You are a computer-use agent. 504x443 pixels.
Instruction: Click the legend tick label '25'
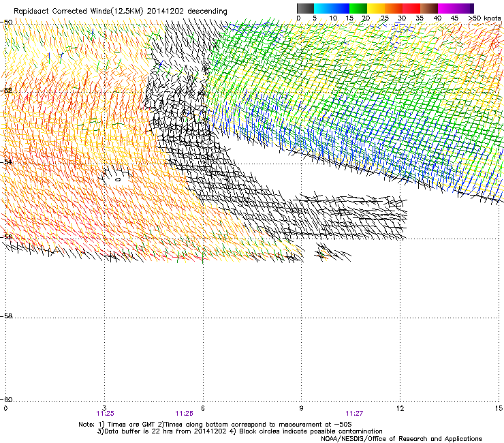pyautogui.click(x=384, y=18)
